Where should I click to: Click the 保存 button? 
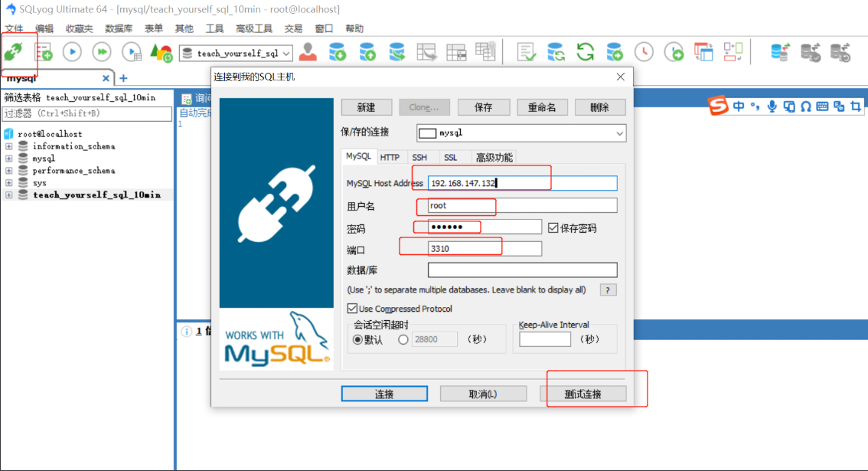(x=483, y=107)
